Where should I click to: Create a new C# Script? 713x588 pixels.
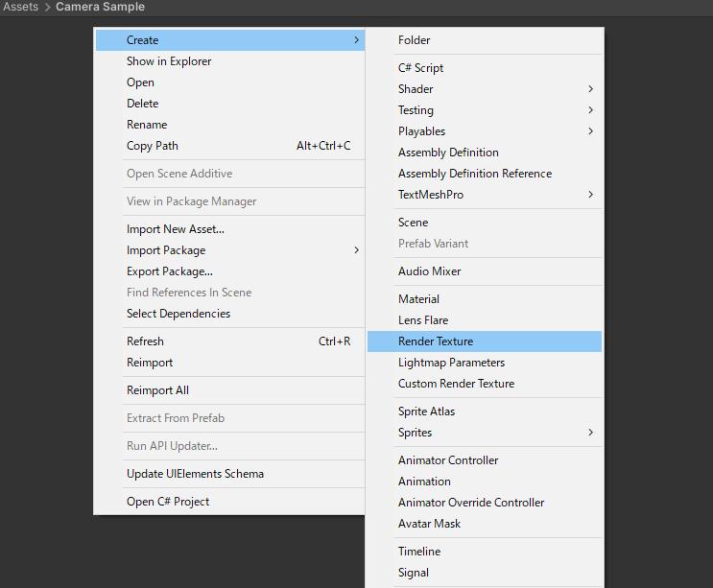(485, 68)
